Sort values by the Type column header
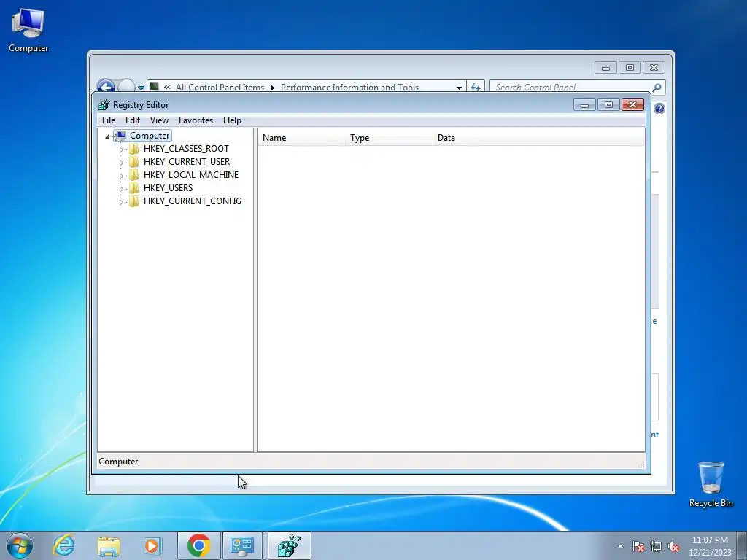This screenshot has width=747, height=560. [390, 138]
